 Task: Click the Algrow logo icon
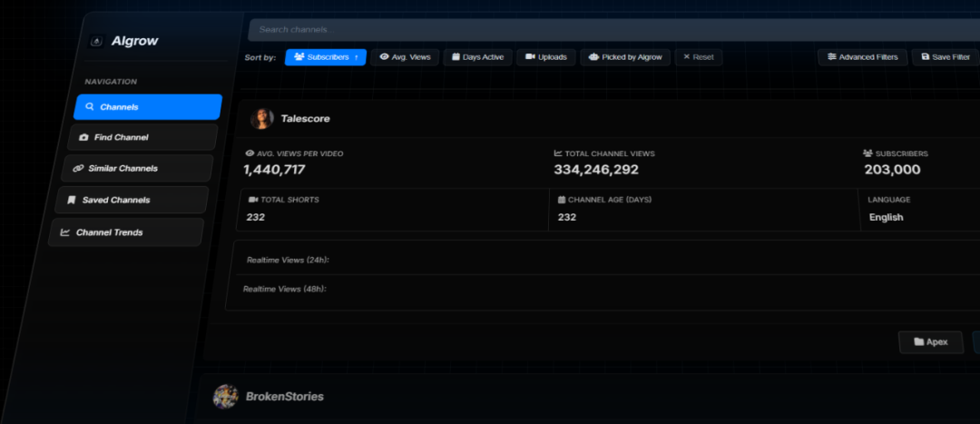pyautogui.click(x=97, y=42)
